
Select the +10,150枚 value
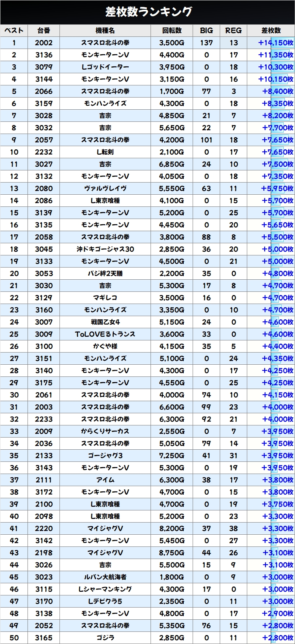coord(276,79)
